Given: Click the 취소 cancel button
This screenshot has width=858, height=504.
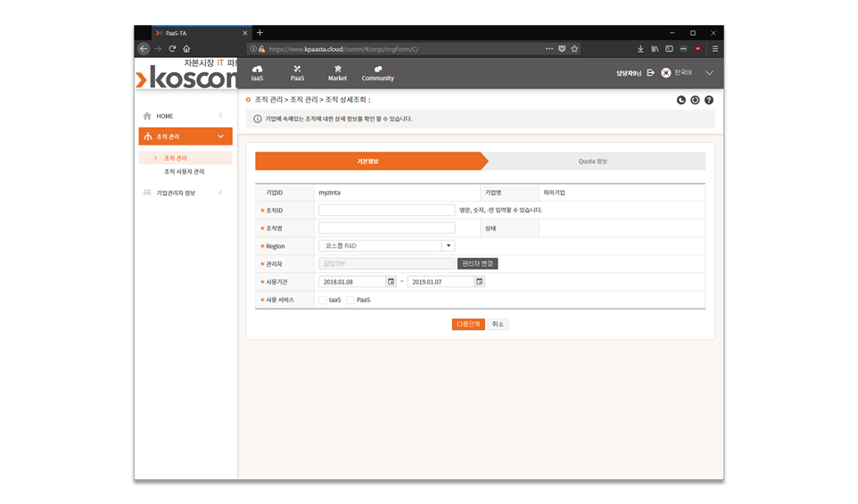Looking at the screenshot, I should (498, 325).
